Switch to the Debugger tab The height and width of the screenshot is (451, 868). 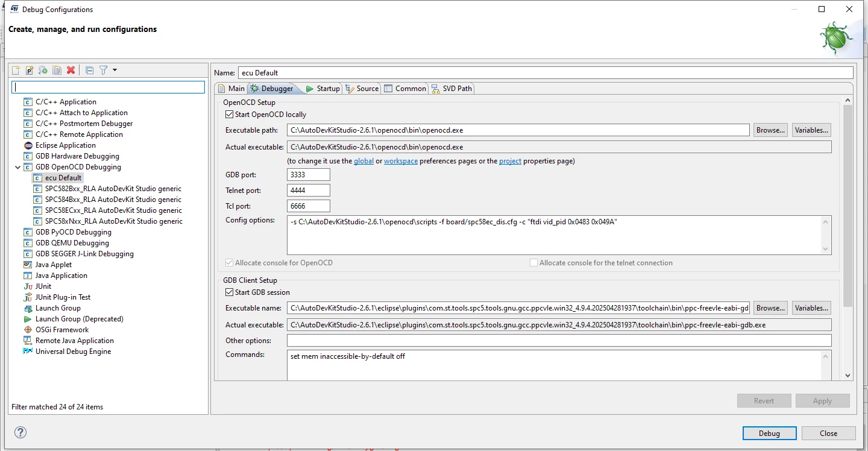[272, 89]
